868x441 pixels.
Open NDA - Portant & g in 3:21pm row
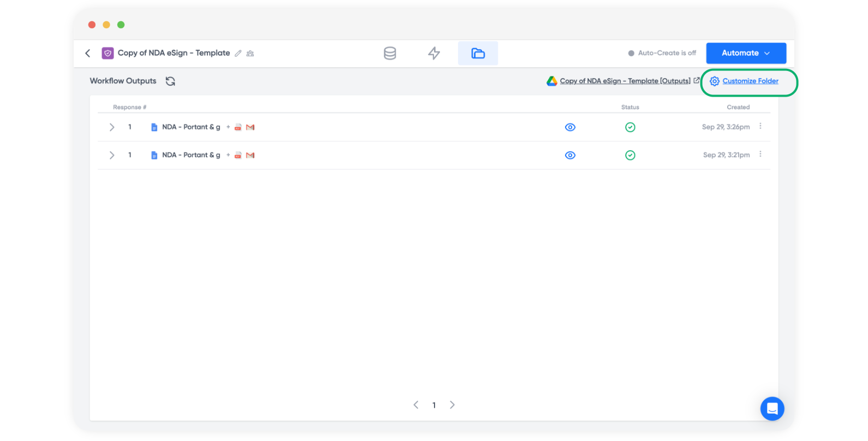191,155
